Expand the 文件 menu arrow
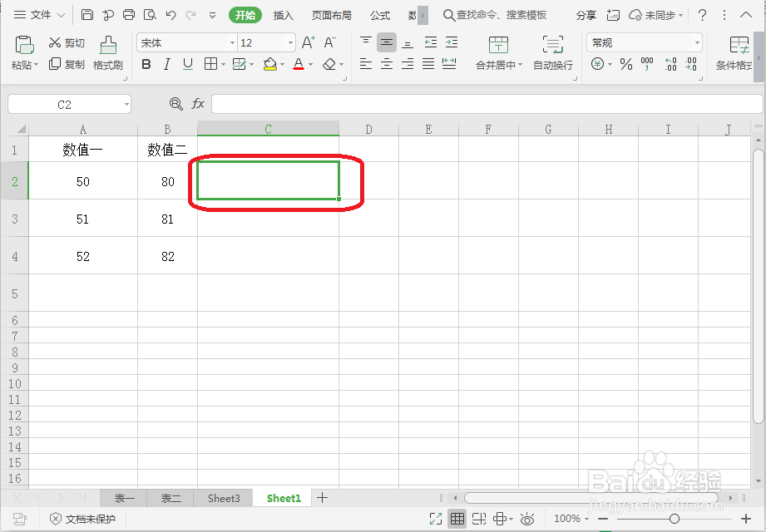This screenshot has width=766, height=532. coord(61,15)
